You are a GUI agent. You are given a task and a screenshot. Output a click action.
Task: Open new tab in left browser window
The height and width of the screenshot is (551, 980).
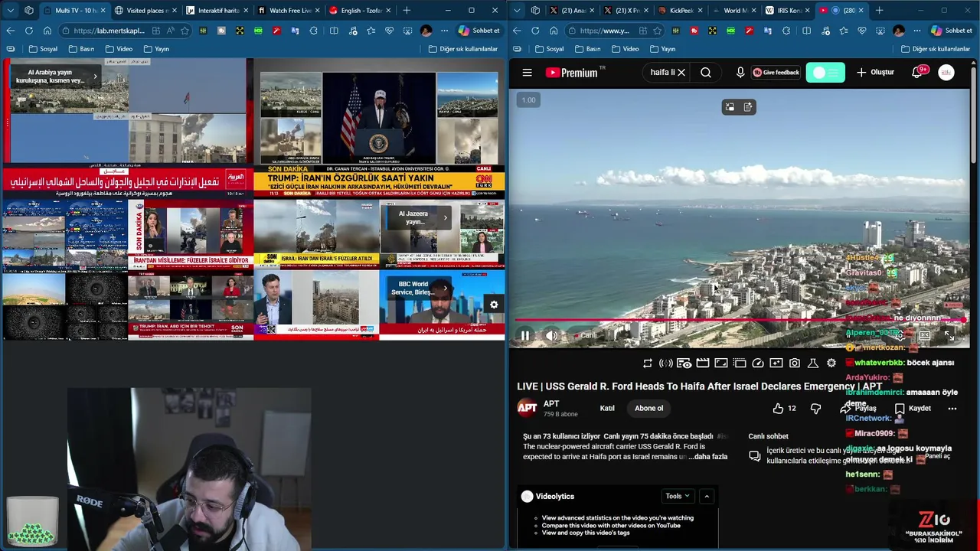tap(407, 11)
